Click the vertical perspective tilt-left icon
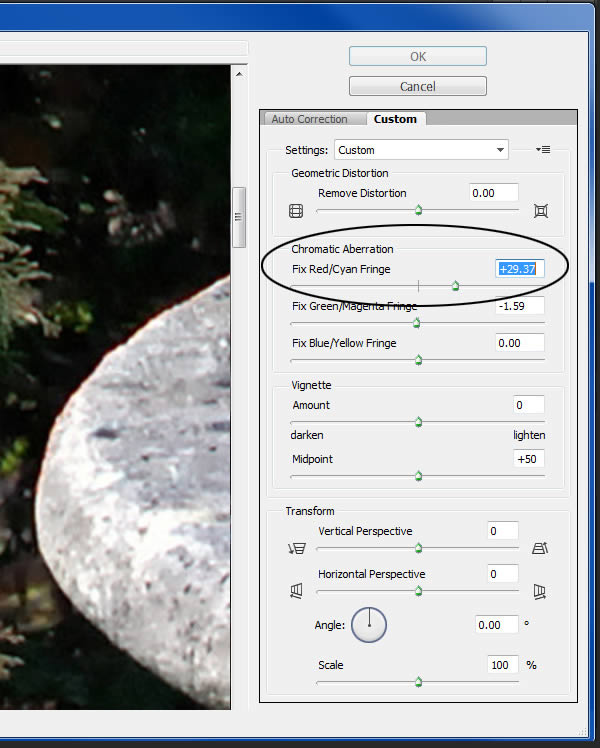Screen dimensions: 600x748 297,549
